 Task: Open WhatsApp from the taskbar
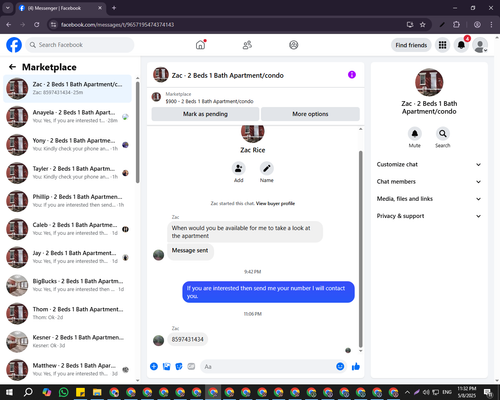(63, 392)
